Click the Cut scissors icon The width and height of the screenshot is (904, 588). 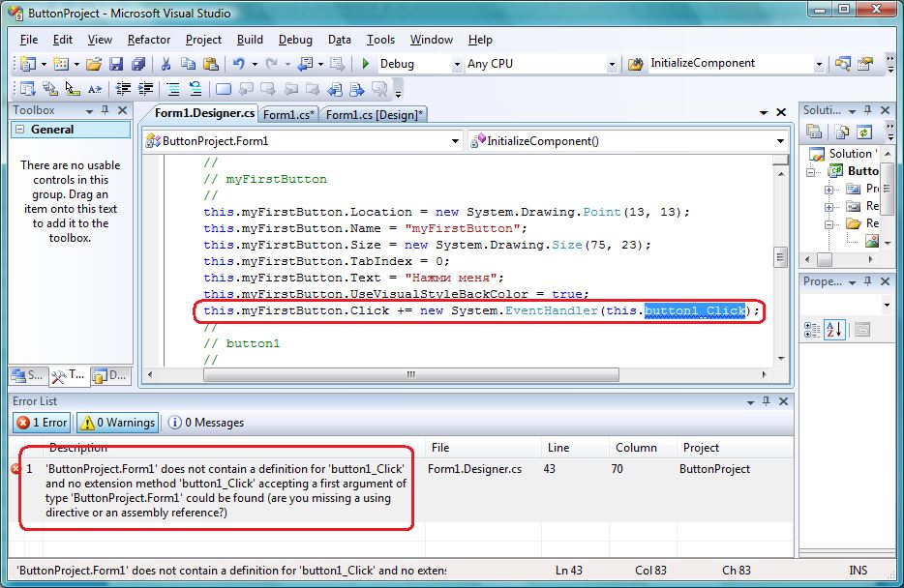click(166, 64)
